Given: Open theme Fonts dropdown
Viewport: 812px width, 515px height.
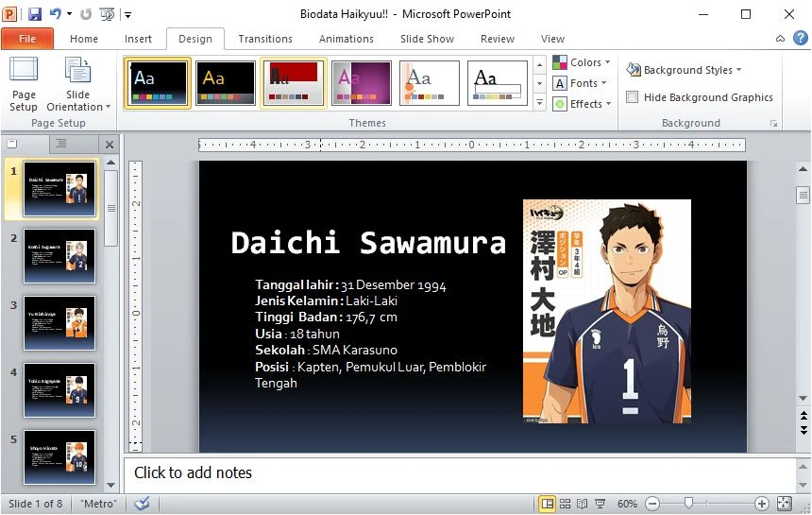Looking at the screenshot, I should (580, 83).
